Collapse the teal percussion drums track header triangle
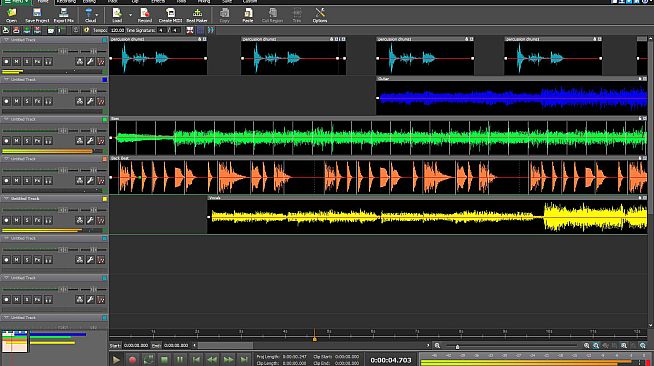This screenshot has width=654, height=366. pyautogui.click(x=6, y=40)
